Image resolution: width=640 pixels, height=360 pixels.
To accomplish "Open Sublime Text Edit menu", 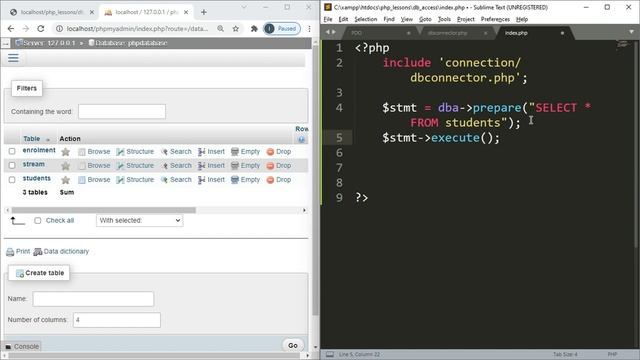I will tap(343, 19).
